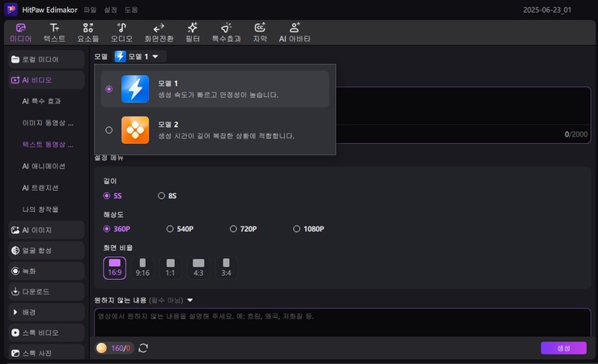Select 모델 1 radio button
The width and height of the screenshot is (598, 364).
click(x=108, y=89)
